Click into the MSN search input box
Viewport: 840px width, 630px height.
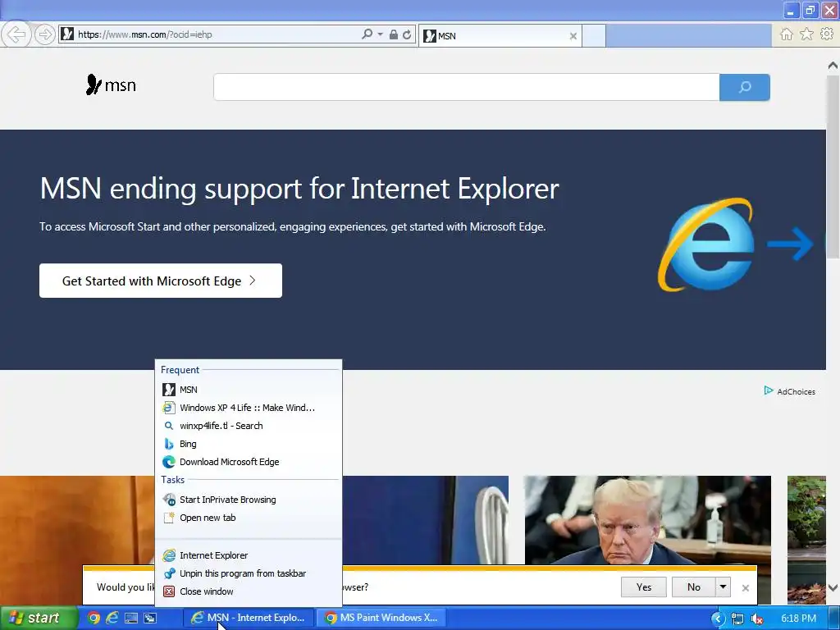(466, 87)
